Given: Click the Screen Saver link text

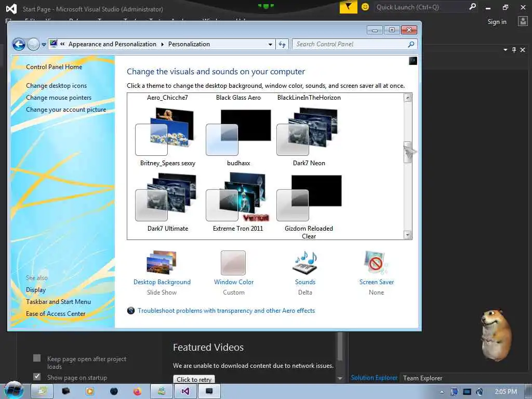Looking at the screenshot, I should pos(377,282).
